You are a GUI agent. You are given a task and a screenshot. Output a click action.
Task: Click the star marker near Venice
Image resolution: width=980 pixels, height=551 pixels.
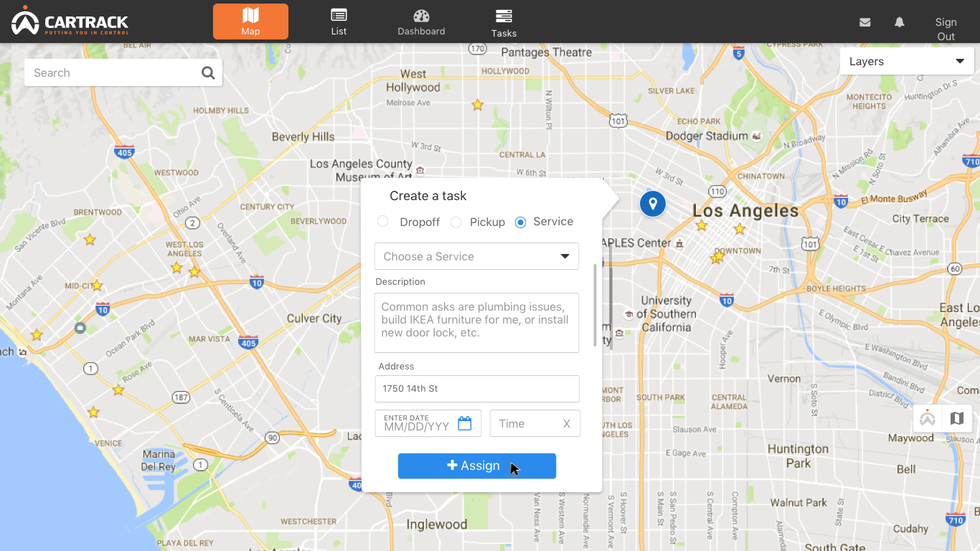pos(93,413)
